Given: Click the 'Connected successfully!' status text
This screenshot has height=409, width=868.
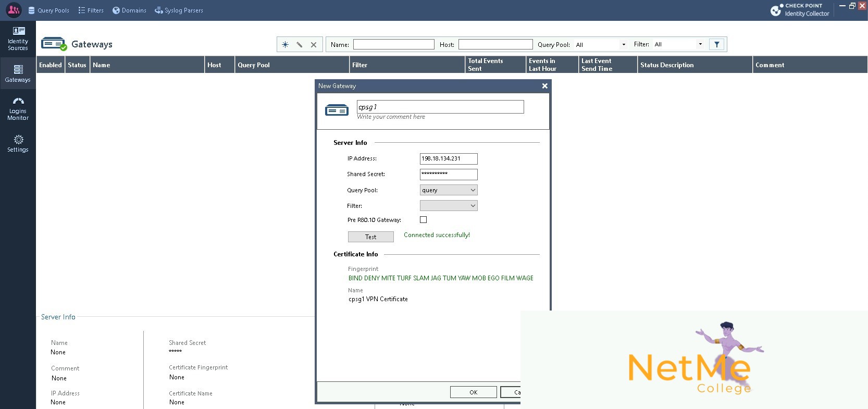Looking at the screenshot, I should point(437,235).
